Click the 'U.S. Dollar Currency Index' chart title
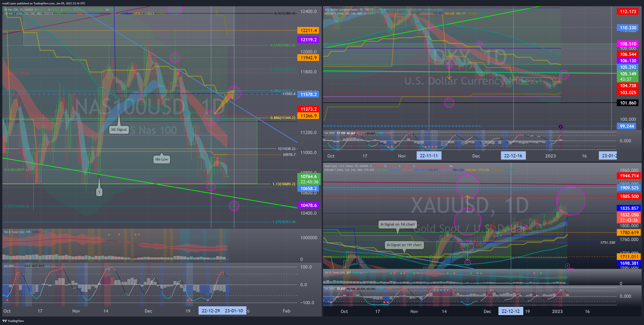Screen dimensions: 644x325 [x=341, y=9]
